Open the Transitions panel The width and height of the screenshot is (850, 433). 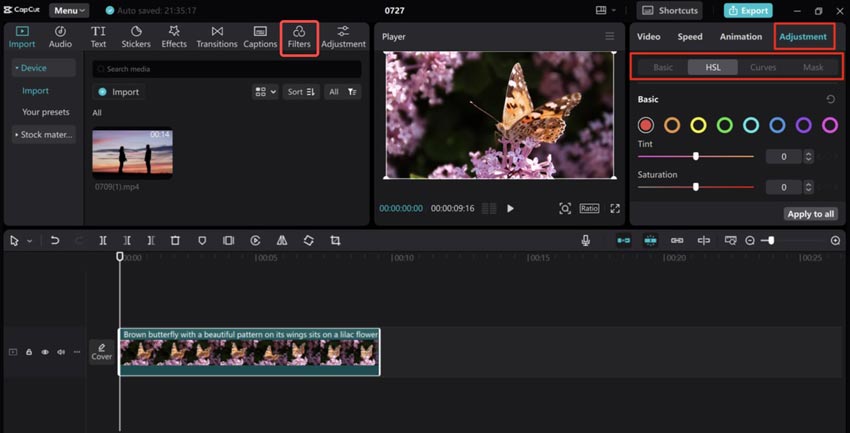217,37
